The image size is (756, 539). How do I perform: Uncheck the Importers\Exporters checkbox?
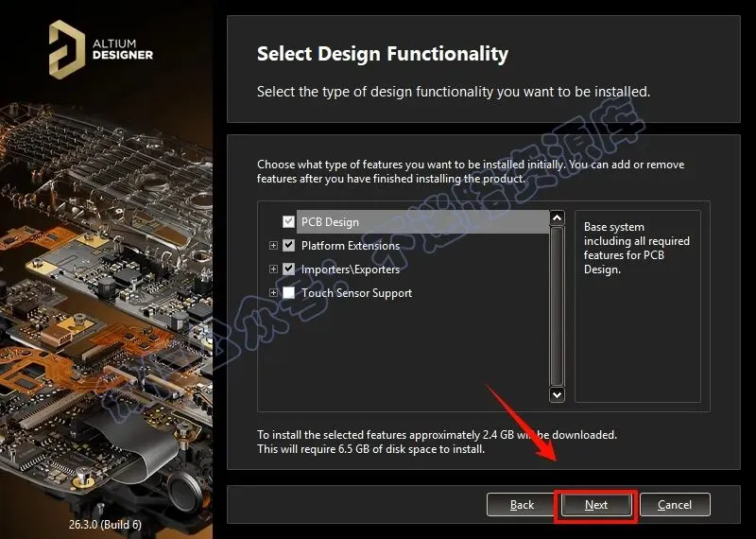point(288,269)
